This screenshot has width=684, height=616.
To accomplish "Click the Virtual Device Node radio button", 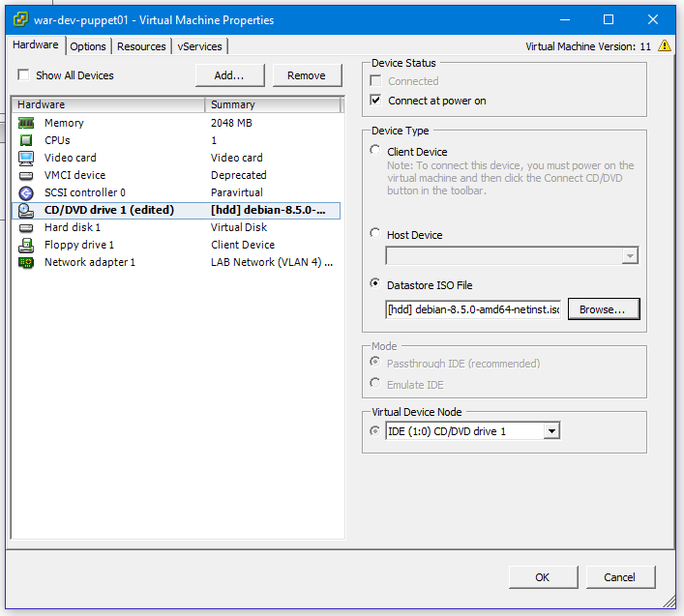I will [x=374, y=430].
